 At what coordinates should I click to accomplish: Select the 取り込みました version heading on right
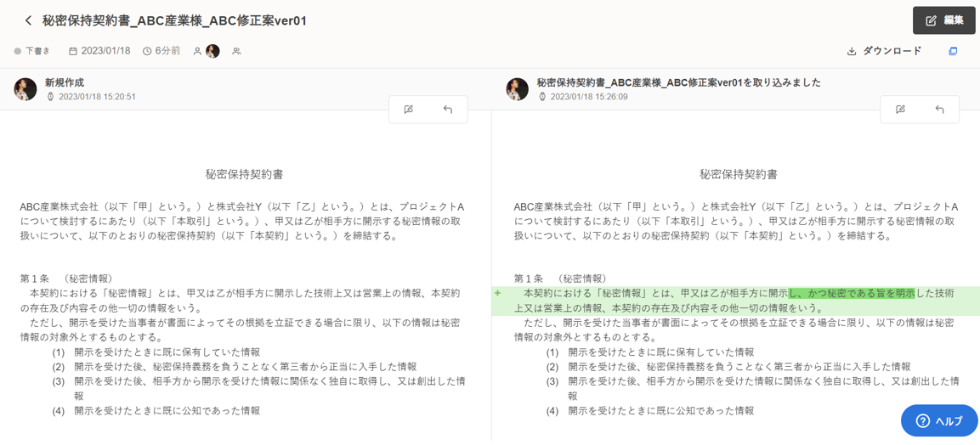[678, 82]
